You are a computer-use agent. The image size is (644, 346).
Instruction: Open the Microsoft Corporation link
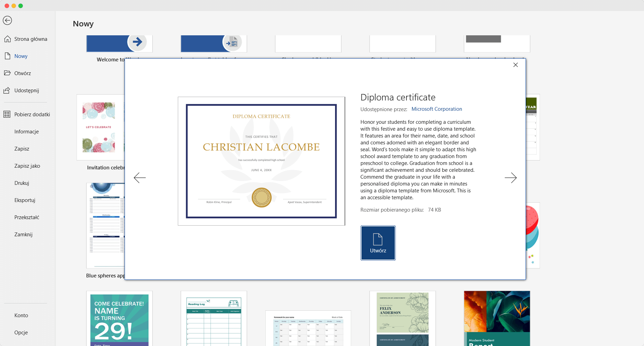[437, 109]
